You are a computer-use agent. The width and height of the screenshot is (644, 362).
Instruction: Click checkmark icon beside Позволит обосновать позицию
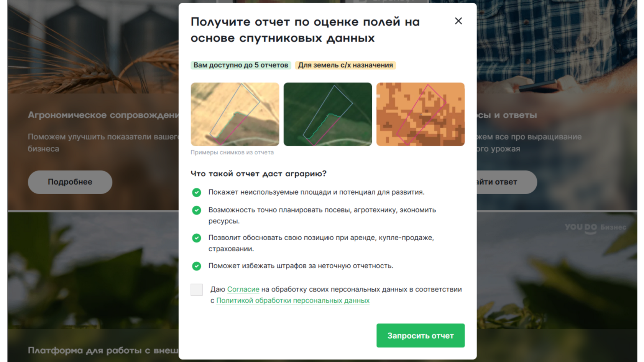coord(197,238)
